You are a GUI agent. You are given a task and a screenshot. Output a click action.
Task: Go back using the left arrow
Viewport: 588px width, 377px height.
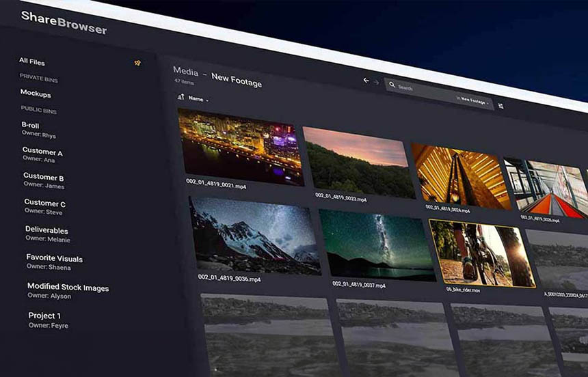tap(366, 80)
